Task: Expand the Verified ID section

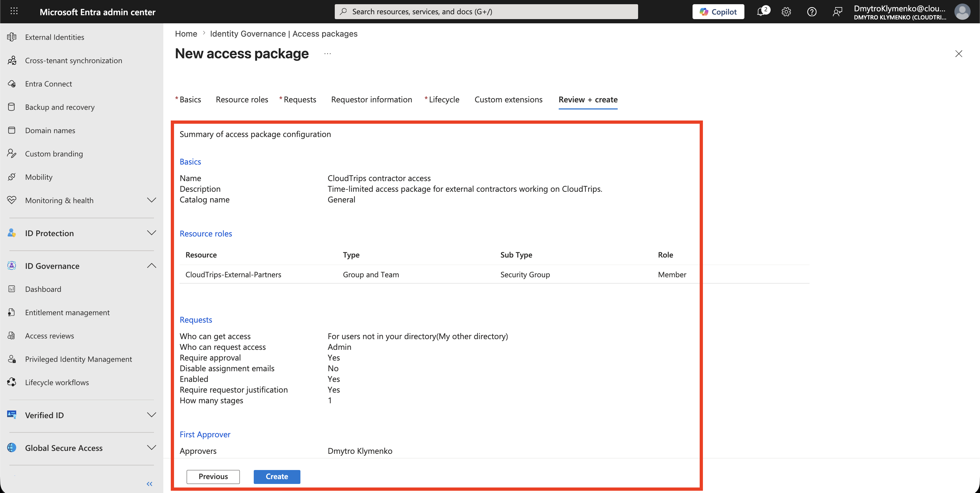Action: (151, 415)
